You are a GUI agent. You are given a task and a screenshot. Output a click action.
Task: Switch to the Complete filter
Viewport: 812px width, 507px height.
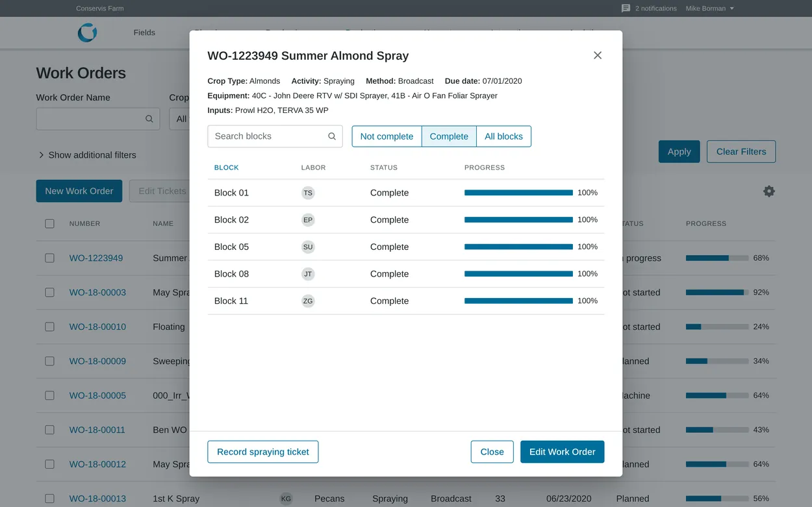(449, 136)
